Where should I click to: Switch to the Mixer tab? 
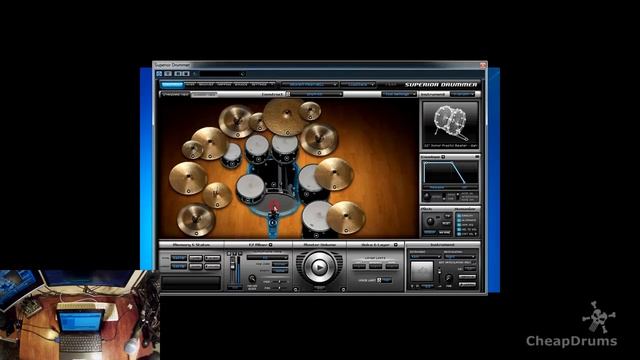(x=190, y=84)
